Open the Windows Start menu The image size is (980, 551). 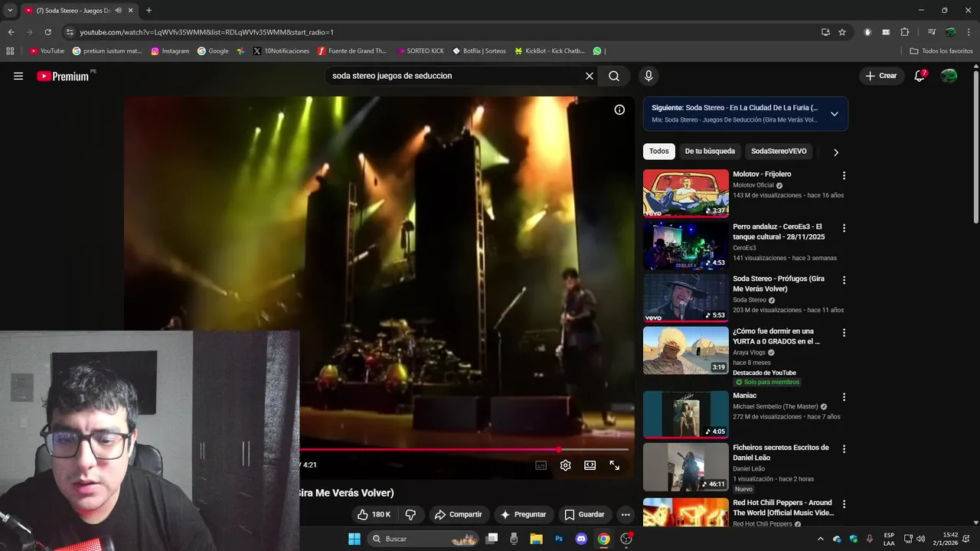click(x=354, y=539)
